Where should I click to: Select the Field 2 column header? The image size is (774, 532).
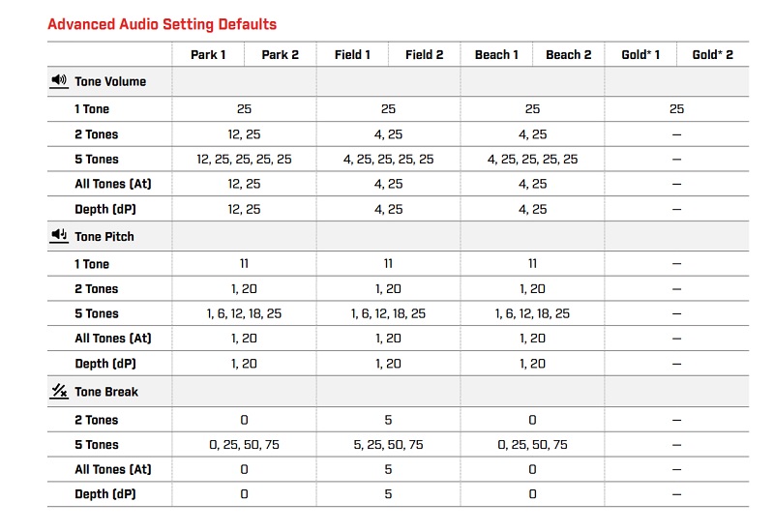click(x=424, y=55)
